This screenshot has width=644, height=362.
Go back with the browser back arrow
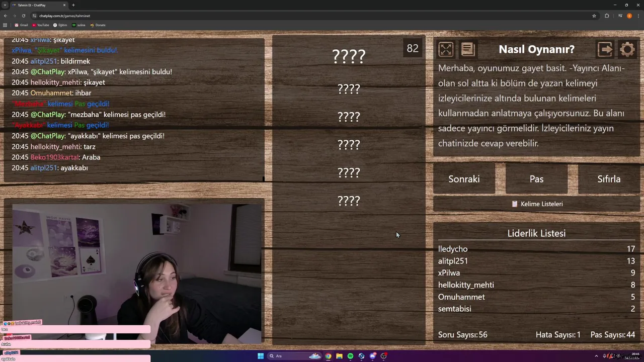[x=6, y=16]
